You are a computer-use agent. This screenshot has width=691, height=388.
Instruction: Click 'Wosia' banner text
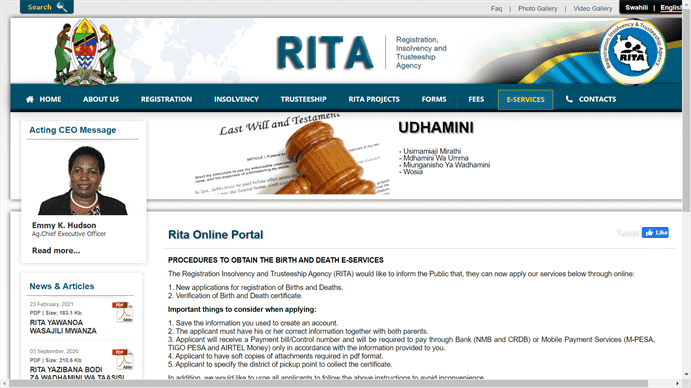coord(411,172)
